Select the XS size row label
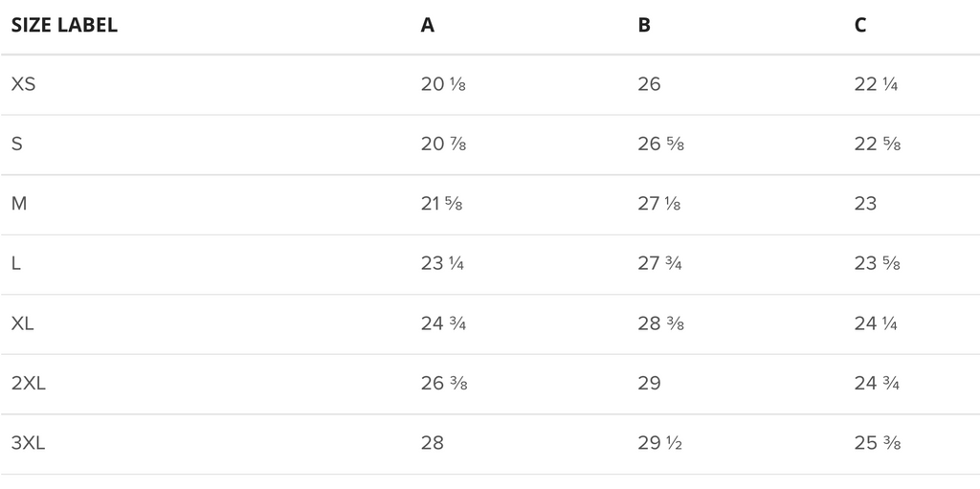980x489 pixels. (23, 84)
